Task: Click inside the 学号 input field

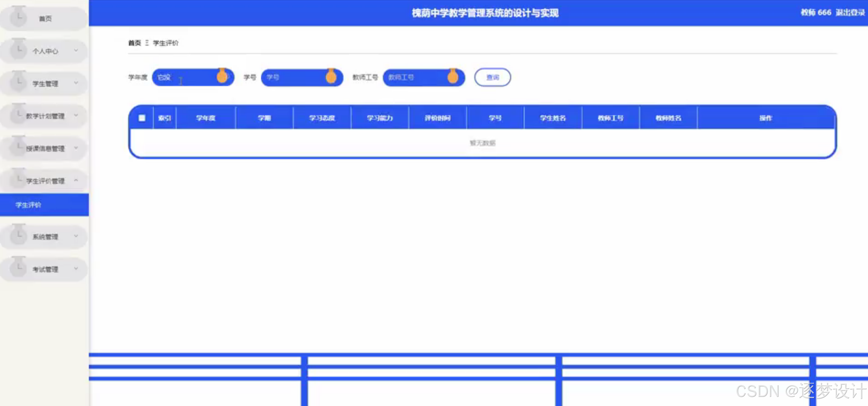Action: pos(296,77)
